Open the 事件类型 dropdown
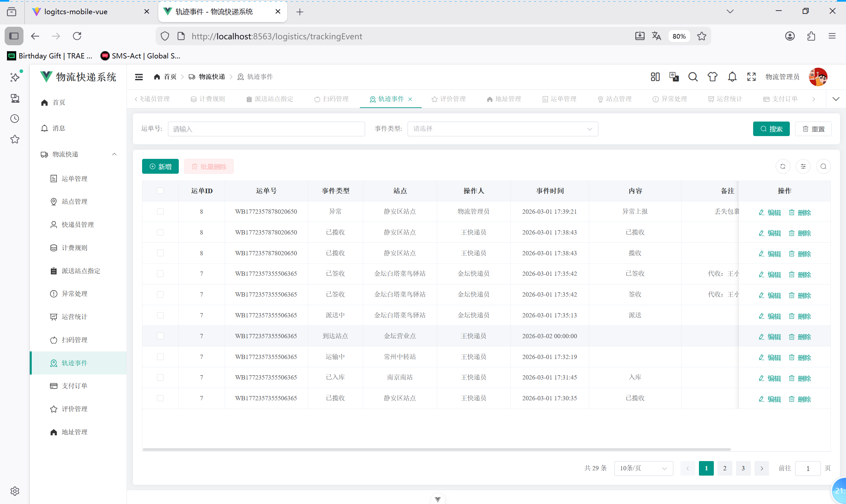846x504 pixels. pos(502,129)
